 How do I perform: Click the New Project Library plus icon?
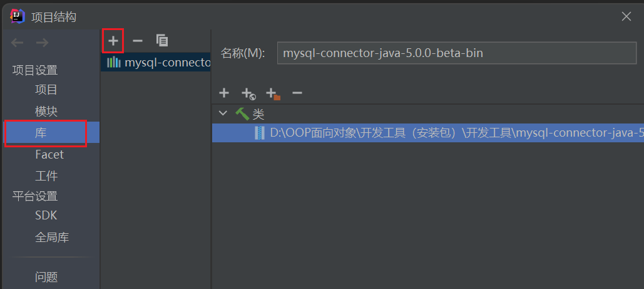pyautogui.click(x=113, y=40)
